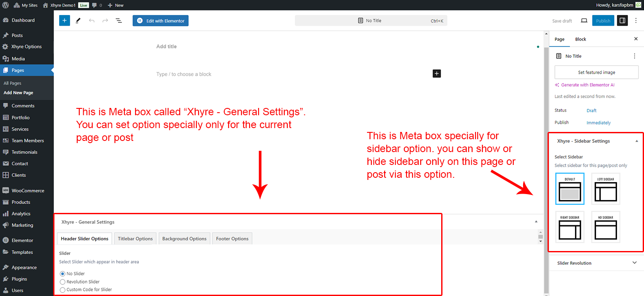
Task: Open the Block tab in sidebar
Action: [x=581, y=39]
